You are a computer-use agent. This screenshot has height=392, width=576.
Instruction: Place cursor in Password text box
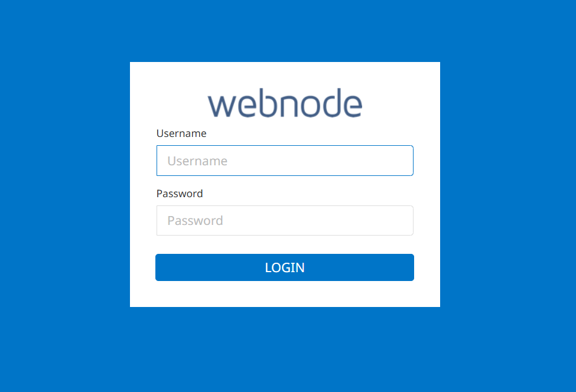pos(285,220)
